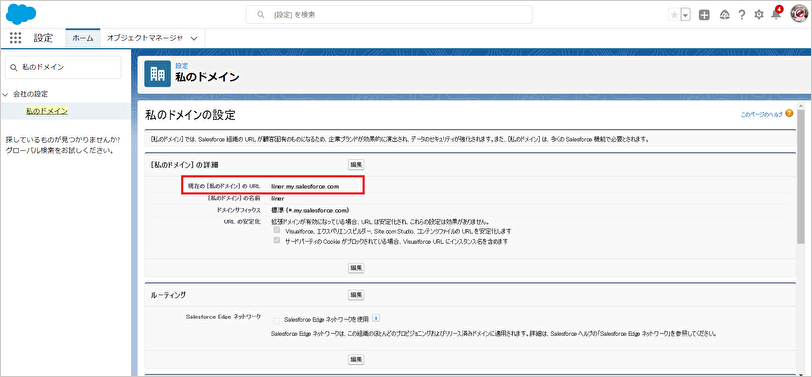Click 編集 below the URL stabilization checkboxes
Screen dimensions: 812x377
pos(356,268)
